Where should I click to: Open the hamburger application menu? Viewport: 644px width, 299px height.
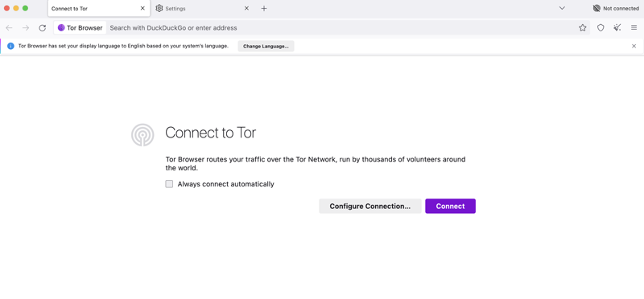click(634, 28)
